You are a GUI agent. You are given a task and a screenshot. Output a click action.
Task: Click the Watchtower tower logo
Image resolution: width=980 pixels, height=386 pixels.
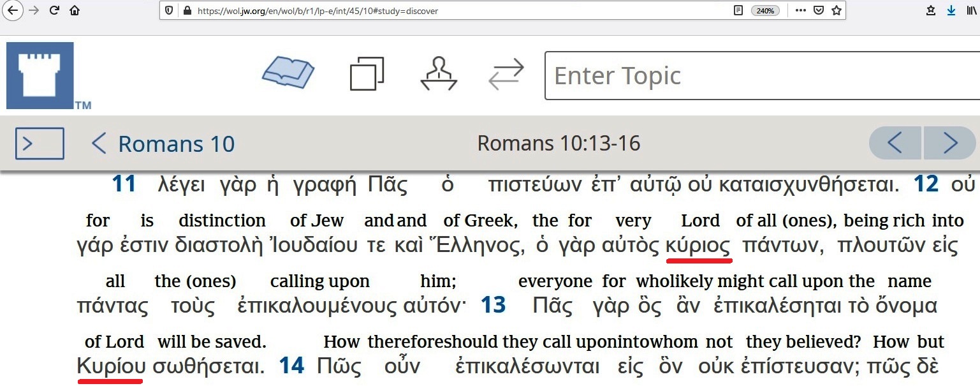pos(40,75)
